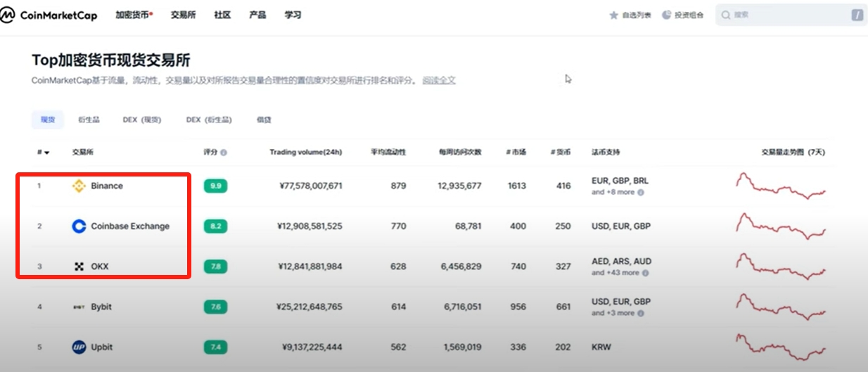Switch to the 借贷 tab

pyautogui.click(x=264, y=120)
